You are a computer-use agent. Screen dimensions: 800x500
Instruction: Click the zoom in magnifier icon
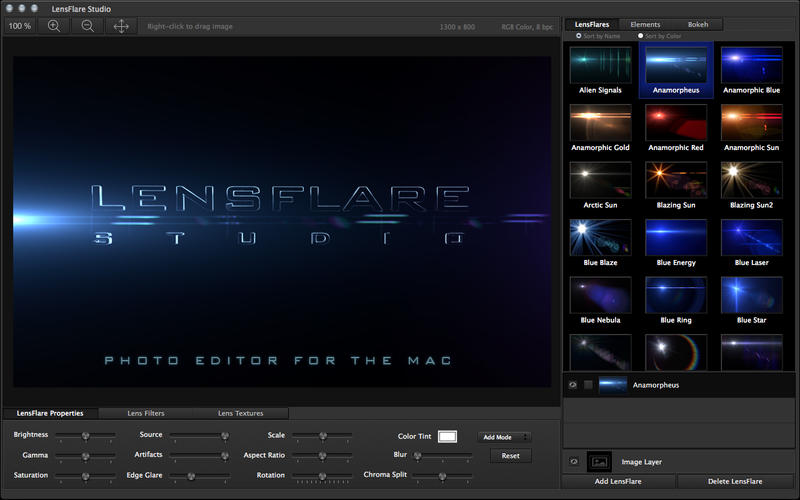[54, 25]
